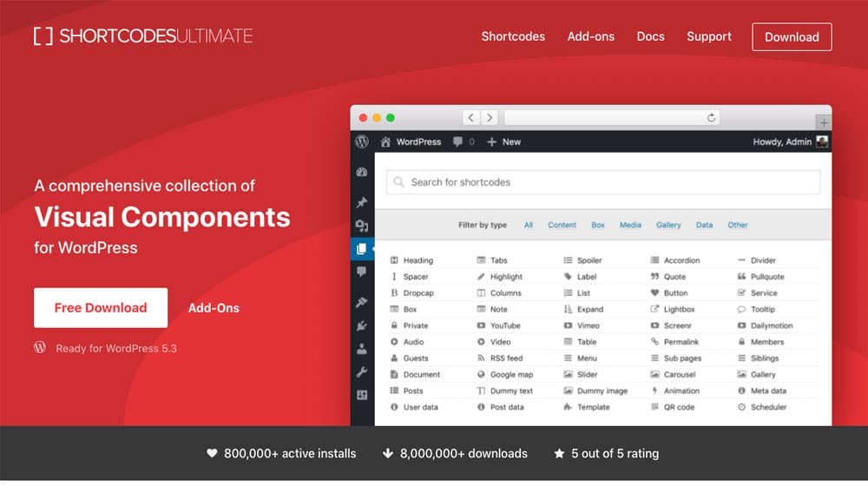868x486 pixels.
Task: Click the browser back arrow
Action: [x=471, y=117]
